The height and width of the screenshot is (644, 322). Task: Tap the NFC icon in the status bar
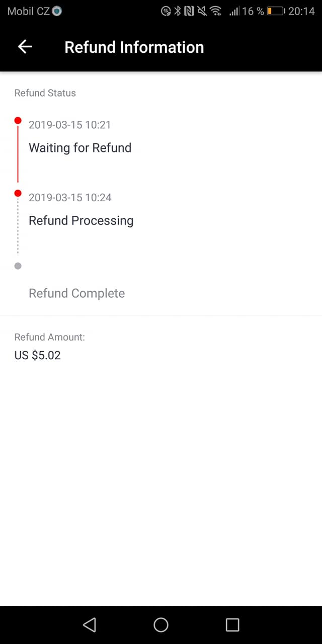coord(189,11)
